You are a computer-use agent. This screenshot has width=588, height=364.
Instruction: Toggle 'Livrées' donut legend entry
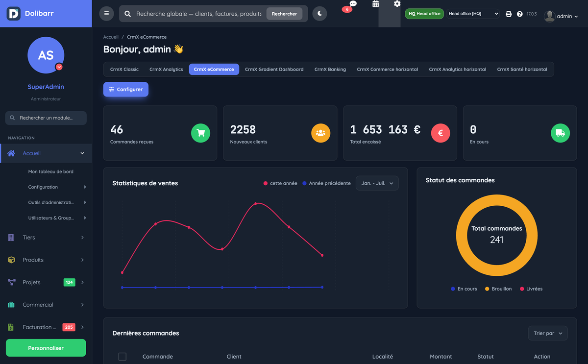coord(531,289)
